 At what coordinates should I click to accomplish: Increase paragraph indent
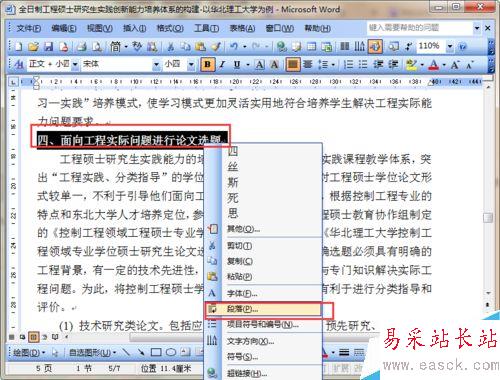click(x=393, y=64)
